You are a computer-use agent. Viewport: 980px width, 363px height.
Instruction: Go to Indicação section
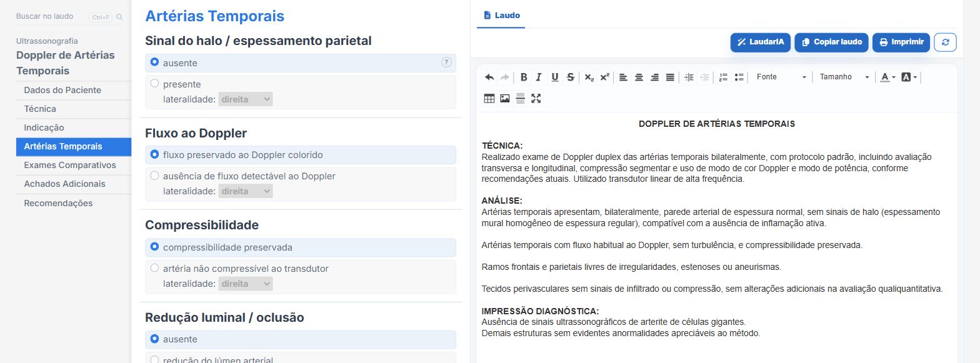[74, 127]
